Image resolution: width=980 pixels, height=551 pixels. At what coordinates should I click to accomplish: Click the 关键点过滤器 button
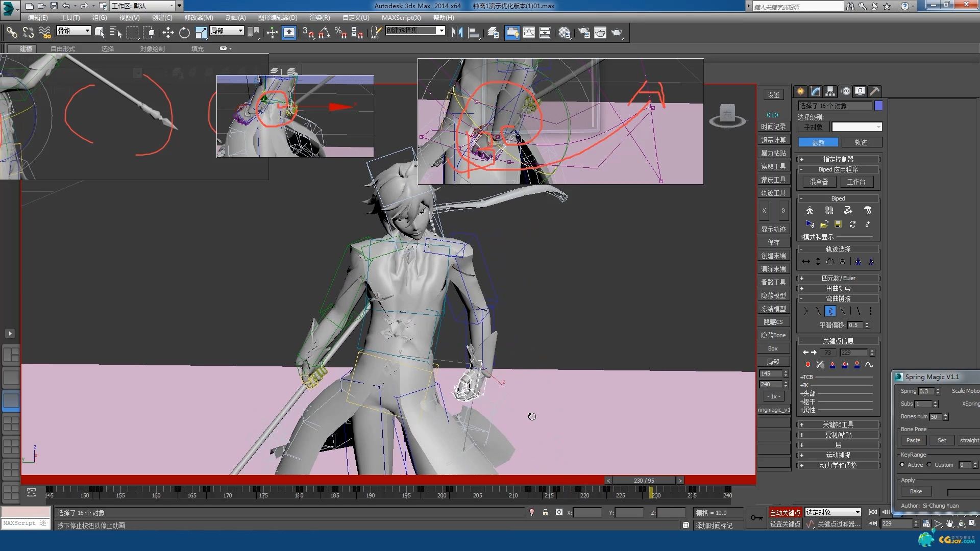pyautogui.click(x=839, y=524)
